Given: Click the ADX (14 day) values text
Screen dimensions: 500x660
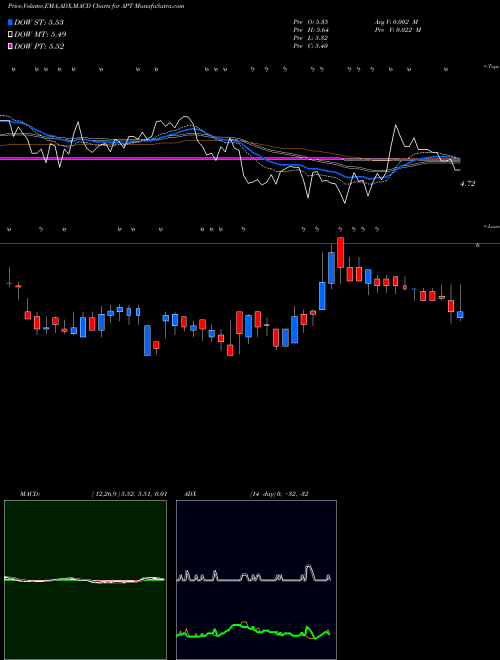Looking at the screenshot, I should tap(279, 494).
